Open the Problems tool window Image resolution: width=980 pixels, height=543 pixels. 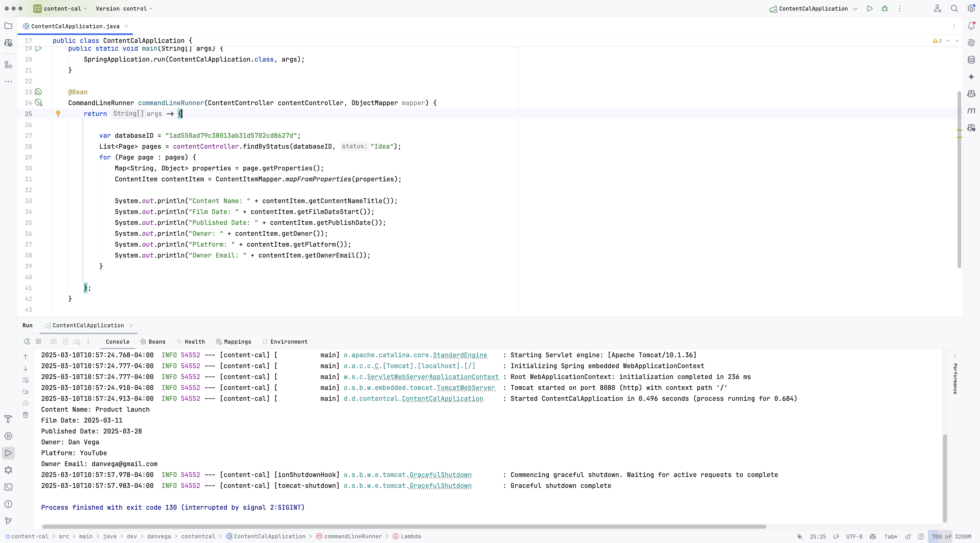click(8, 504)
